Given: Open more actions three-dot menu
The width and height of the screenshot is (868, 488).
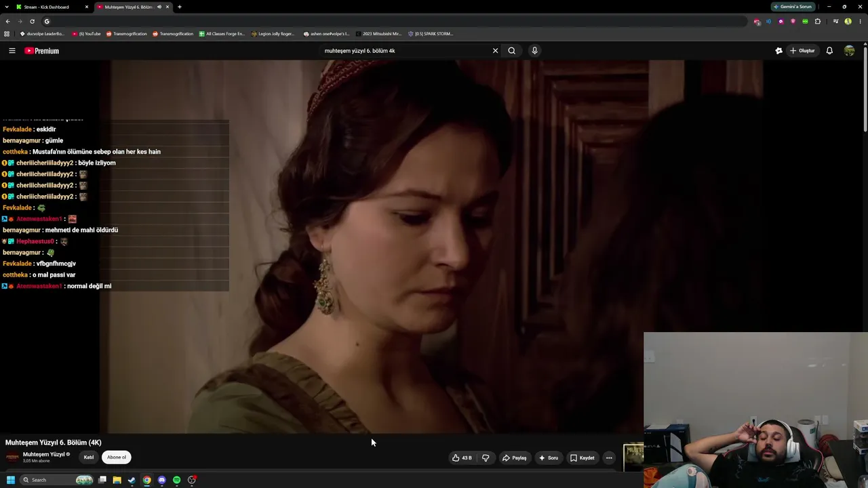Looking at the screenshot, I should click(609, 458).
